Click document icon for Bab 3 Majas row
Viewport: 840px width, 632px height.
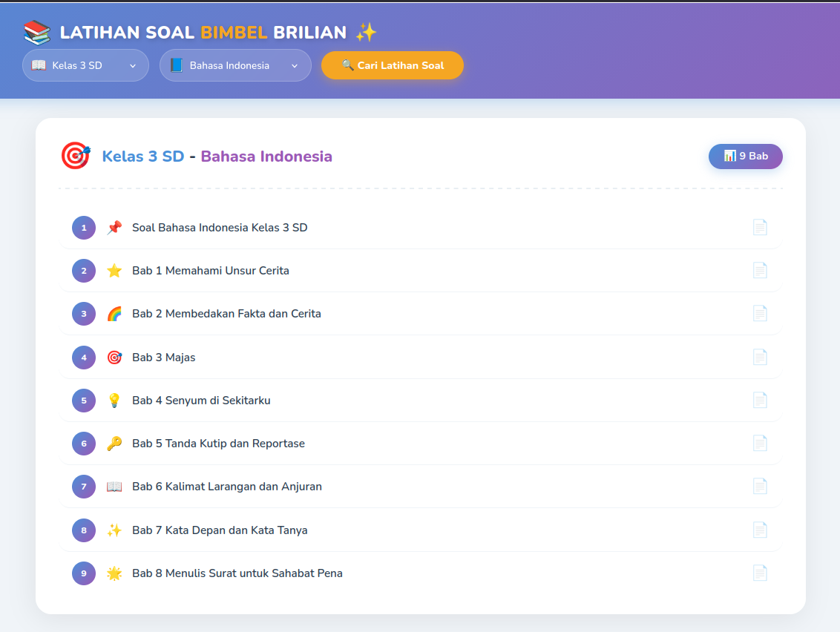760,357
